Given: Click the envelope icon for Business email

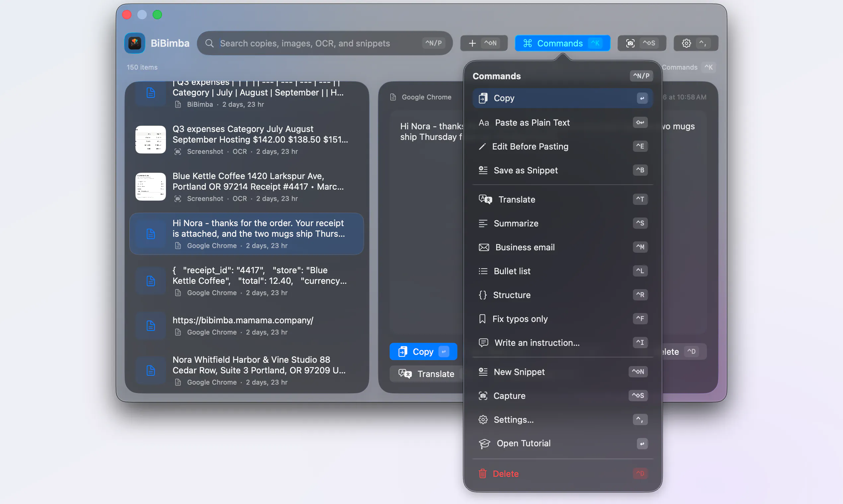Looking at the screenshot, I should click(484, 247).
